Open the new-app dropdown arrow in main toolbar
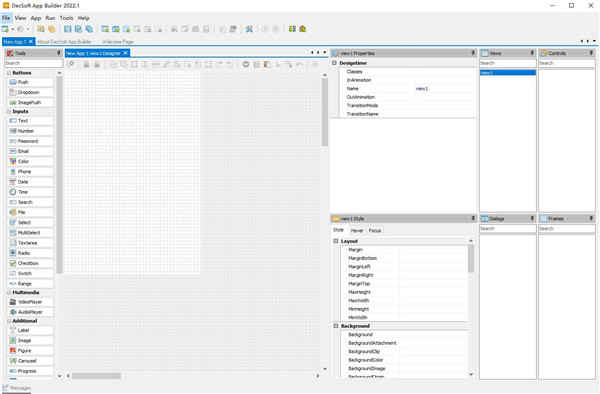 12,29
